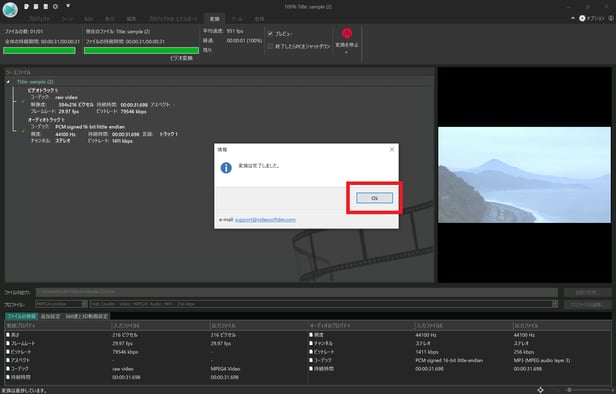616x394 pixels.
Task: Click the 79546 kbps input bitrate cell
Action: (125, 352)
